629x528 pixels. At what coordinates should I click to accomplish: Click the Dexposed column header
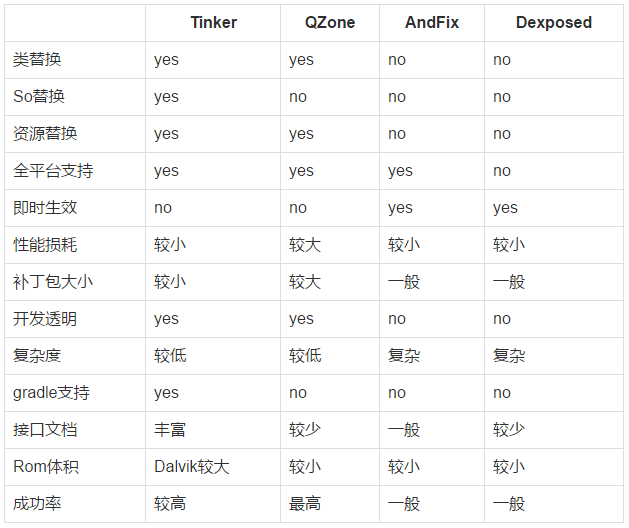point(554,22)
